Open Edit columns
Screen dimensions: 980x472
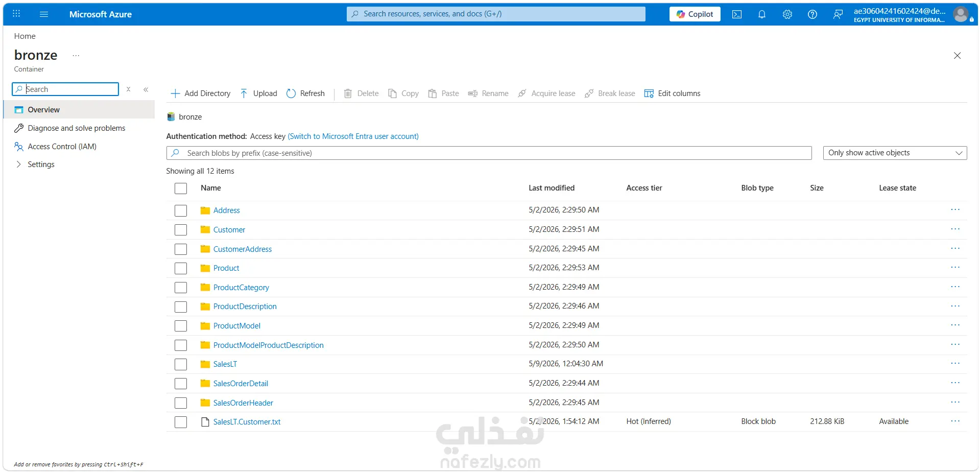672,93
